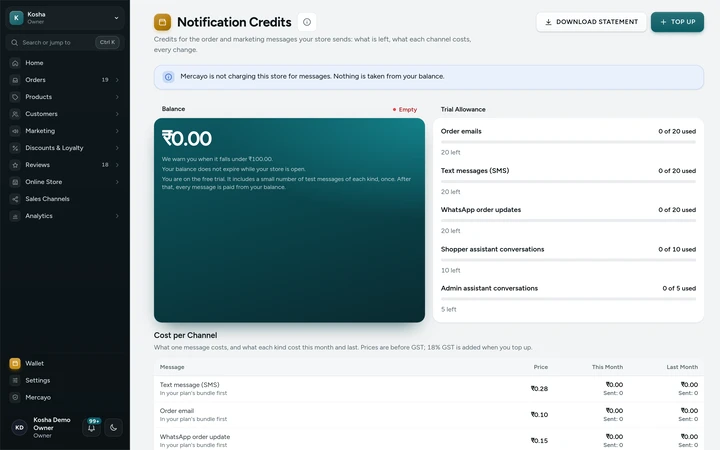The height and width of the screenshot is (450, 720).
Task: Click the Price column header
Action: coord(540,367)
